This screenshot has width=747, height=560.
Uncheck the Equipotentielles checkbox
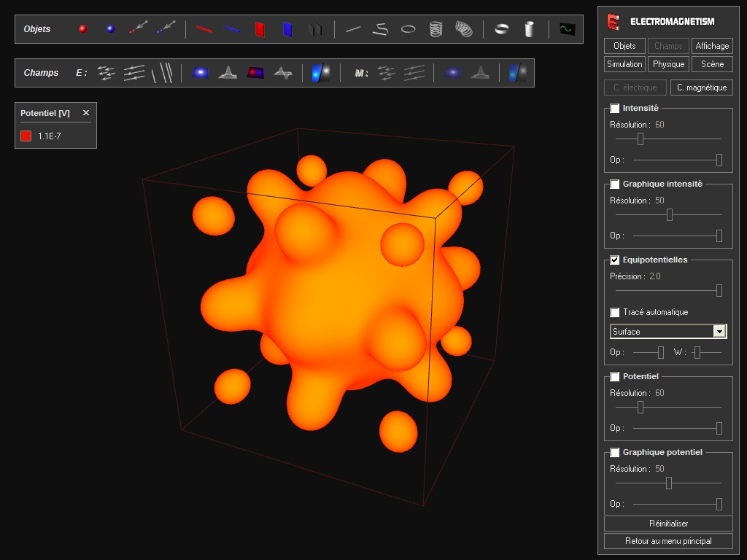615,260
